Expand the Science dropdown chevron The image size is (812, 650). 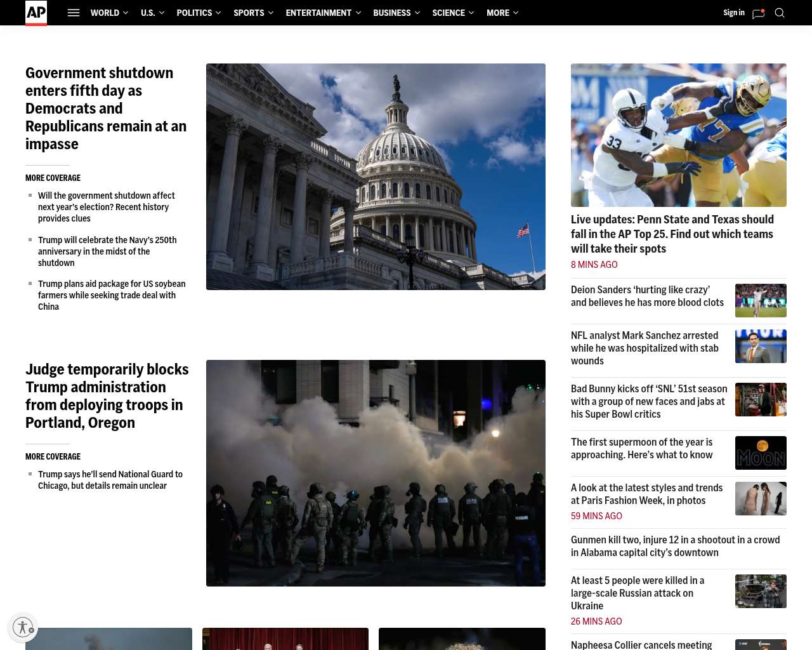pos(471,13)
